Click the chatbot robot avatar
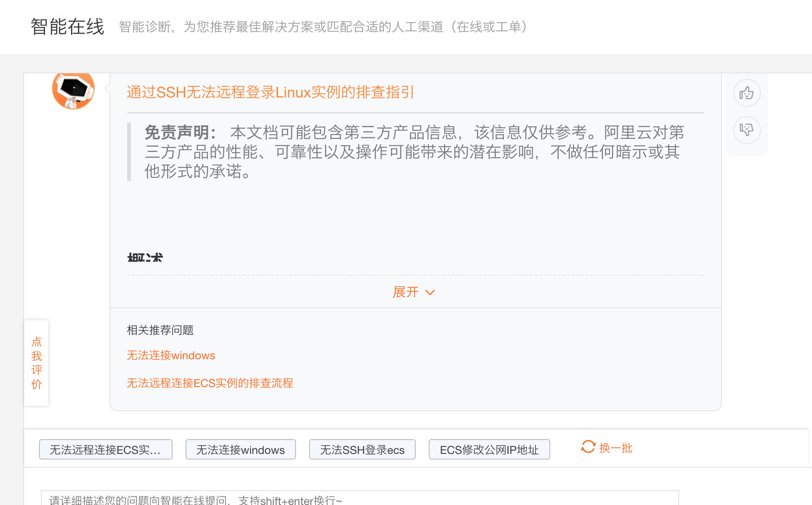 (x=73, y=91)
